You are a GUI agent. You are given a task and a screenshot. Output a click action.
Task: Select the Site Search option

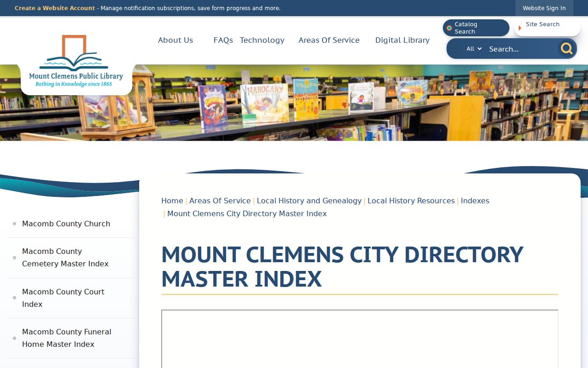547,28
